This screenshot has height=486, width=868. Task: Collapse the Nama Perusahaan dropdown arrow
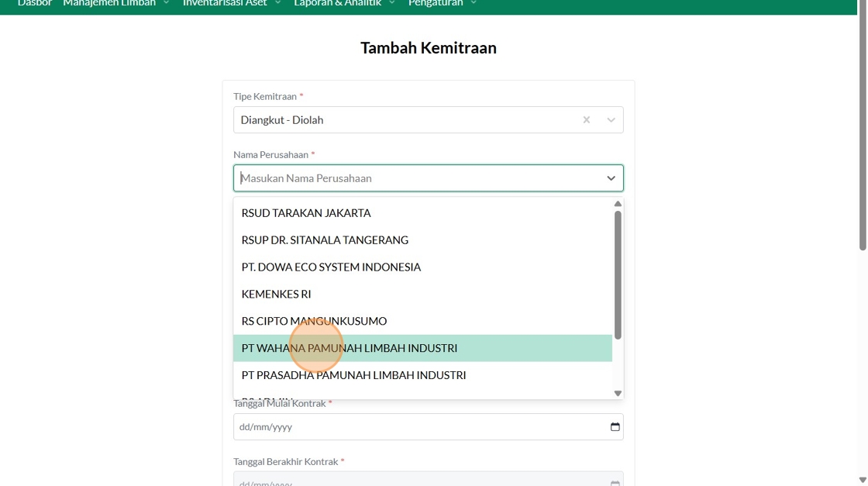[611, 178]
